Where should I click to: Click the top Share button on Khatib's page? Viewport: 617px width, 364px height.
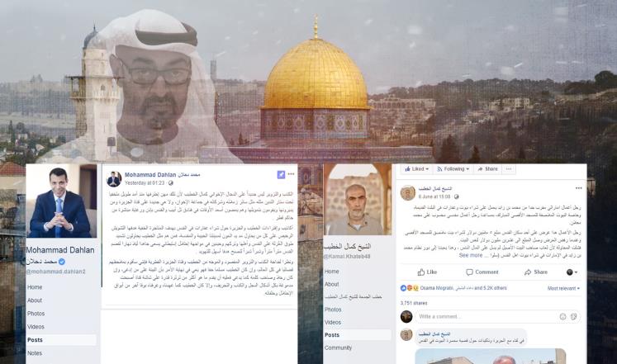point(487,169)
